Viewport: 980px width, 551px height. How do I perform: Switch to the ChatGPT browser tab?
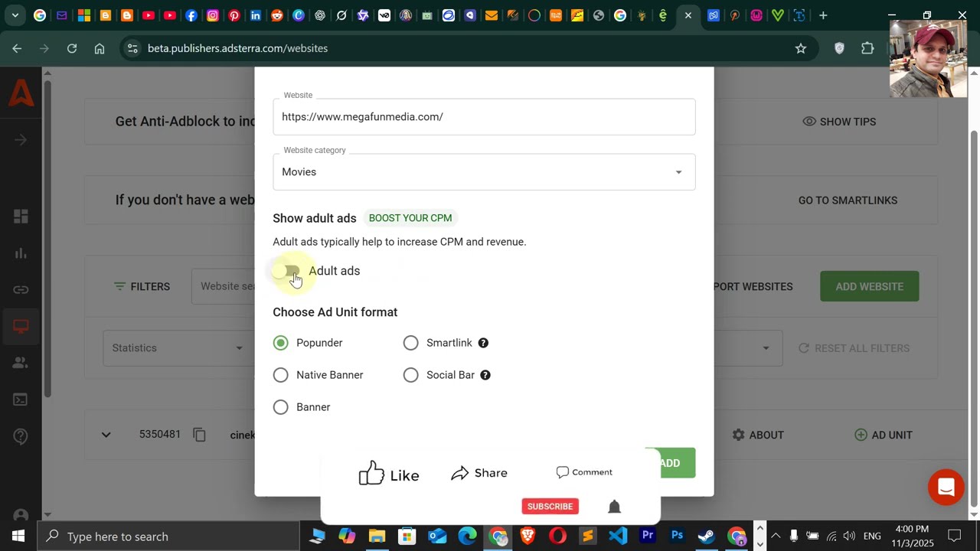tap(320, 15)
